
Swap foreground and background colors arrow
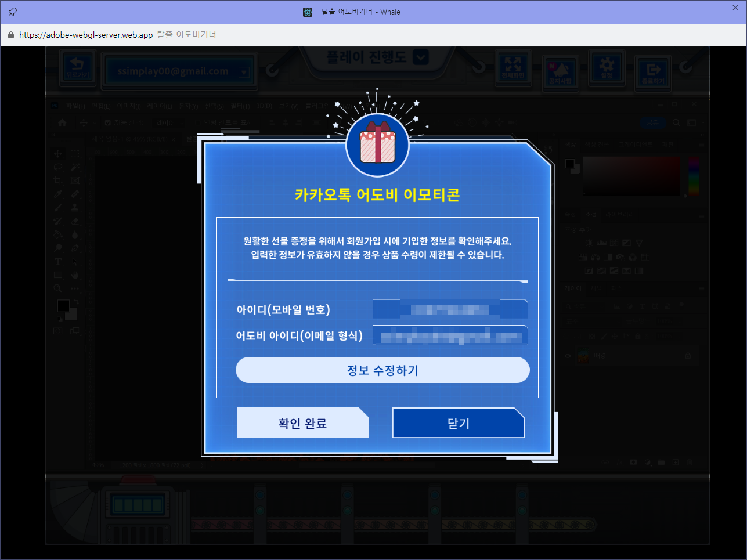click(76, 301)
